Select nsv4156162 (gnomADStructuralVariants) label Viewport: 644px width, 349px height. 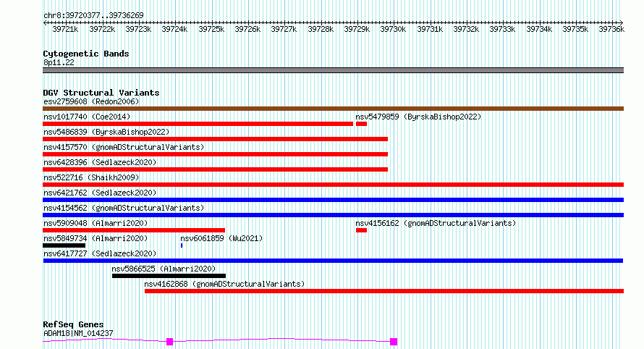point(436,223)
